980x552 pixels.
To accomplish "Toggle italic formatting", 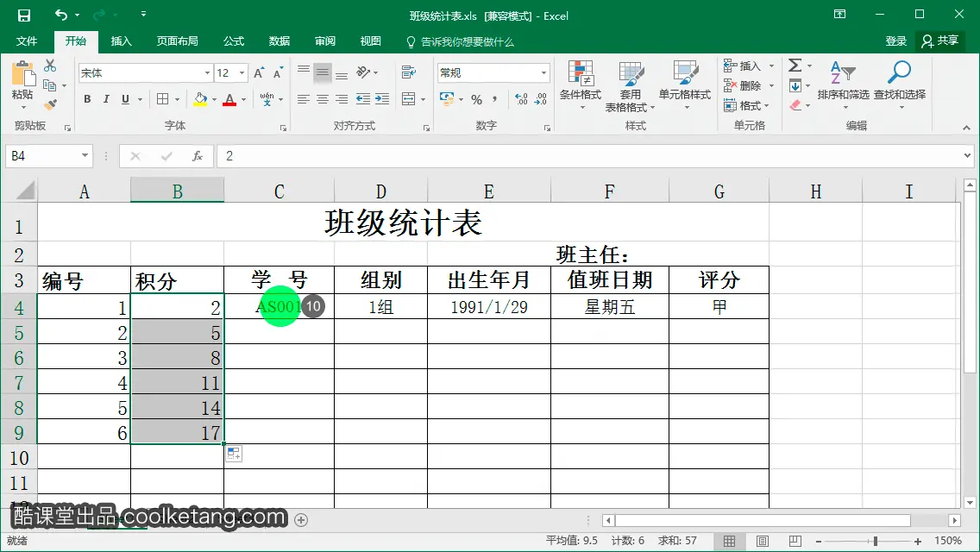I will point(106,99).
